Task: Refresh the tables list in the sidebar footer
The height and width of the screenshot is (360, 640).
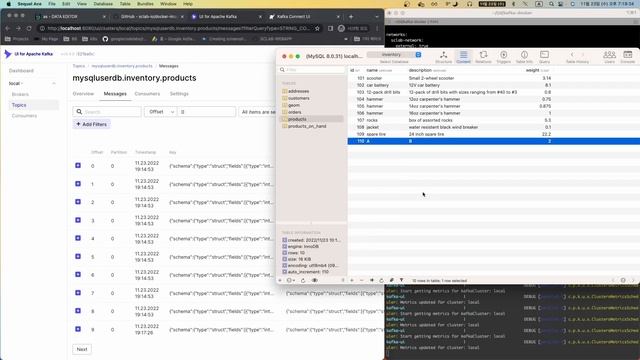Action: 303,280
